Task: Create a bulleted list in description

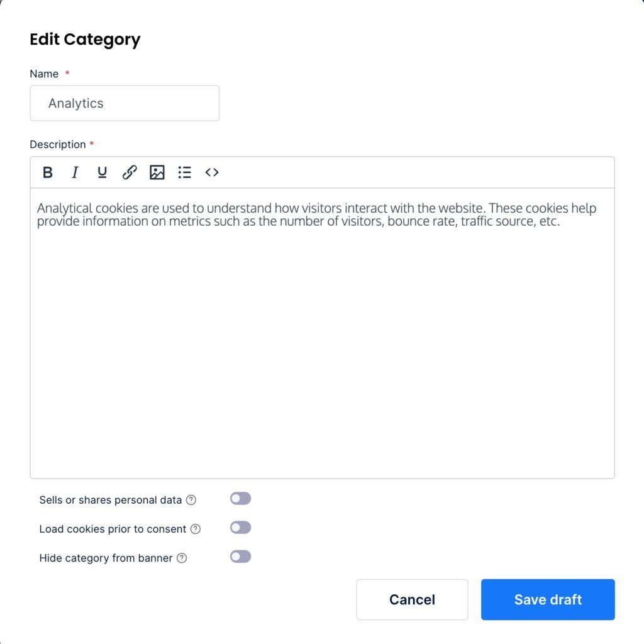Action: coord(184,172)
